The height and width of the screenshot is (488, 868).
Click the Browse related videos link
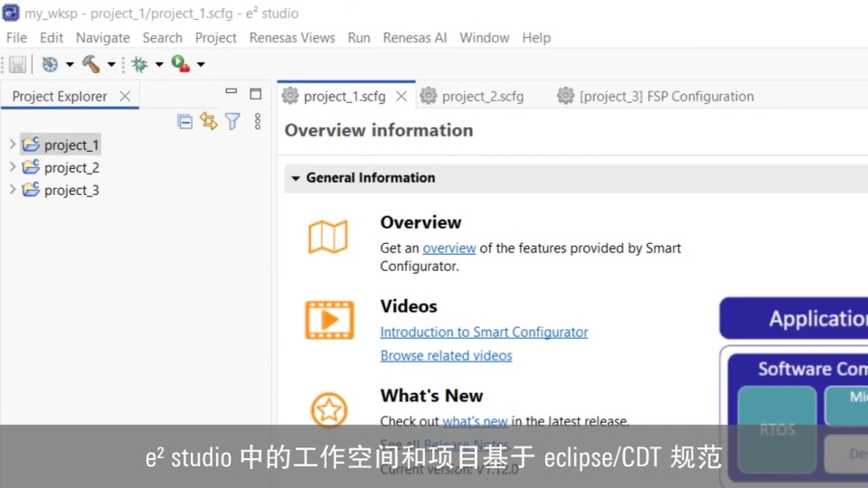446,356
